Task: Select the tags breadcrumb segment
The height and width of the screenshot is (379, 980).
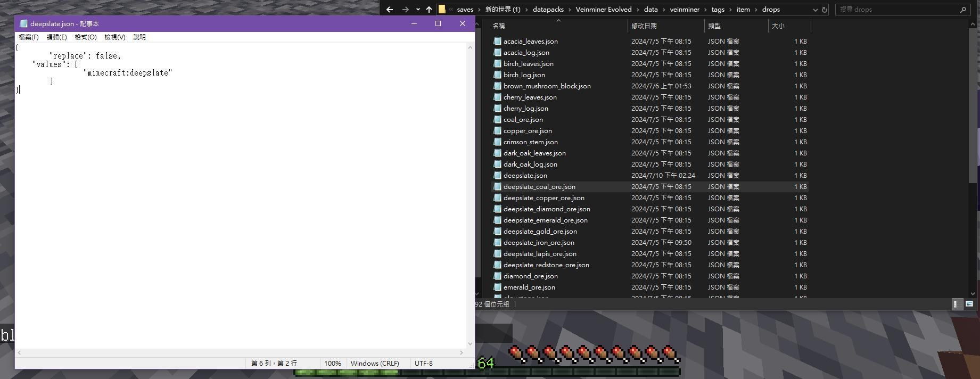Action: click(718, 10)
